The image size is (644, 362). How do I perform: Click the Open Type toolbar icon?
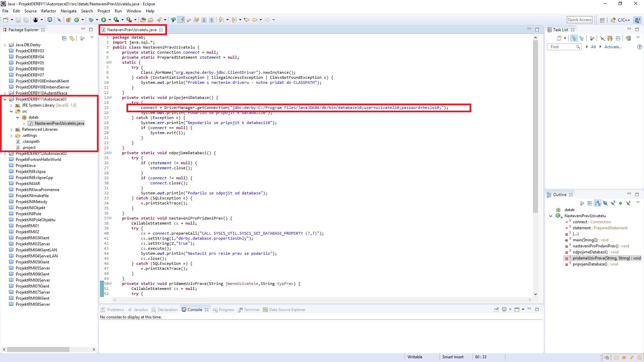tap(143, 20)
